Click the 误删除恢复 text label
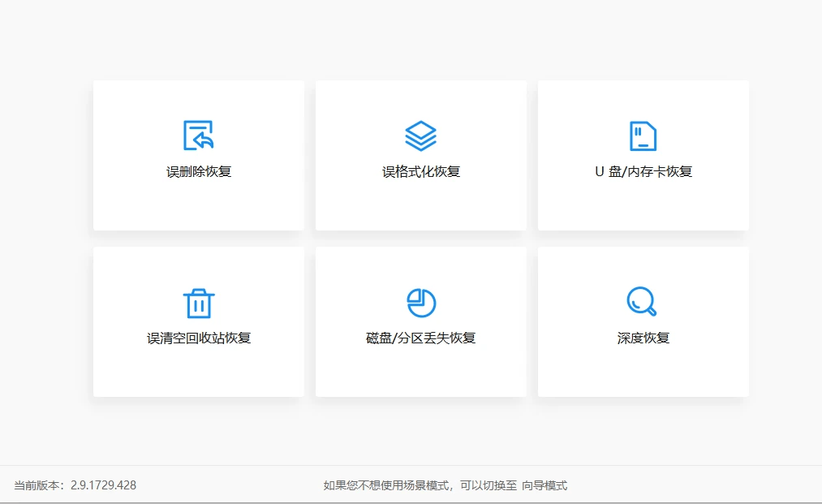This screenshot has height=504, width=822. point(199,172)
